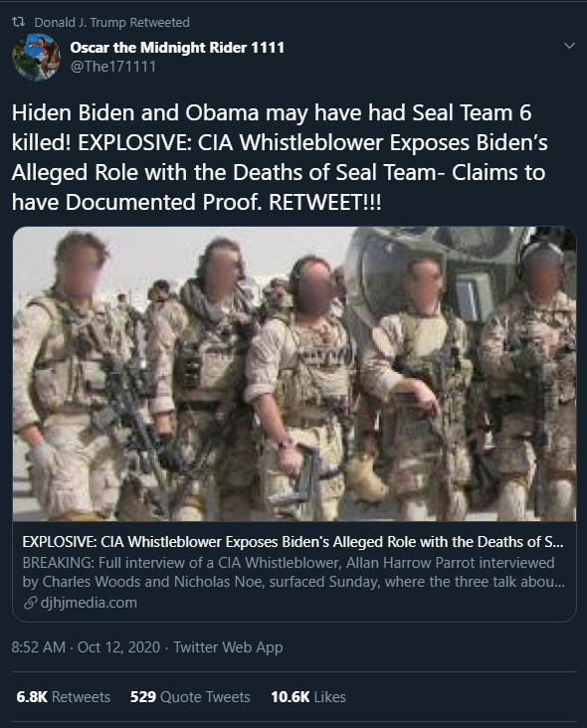Screen dimensions: 587x728
Task: Click the tweet body text about Seal Team 6
Action: pos(280,157)
